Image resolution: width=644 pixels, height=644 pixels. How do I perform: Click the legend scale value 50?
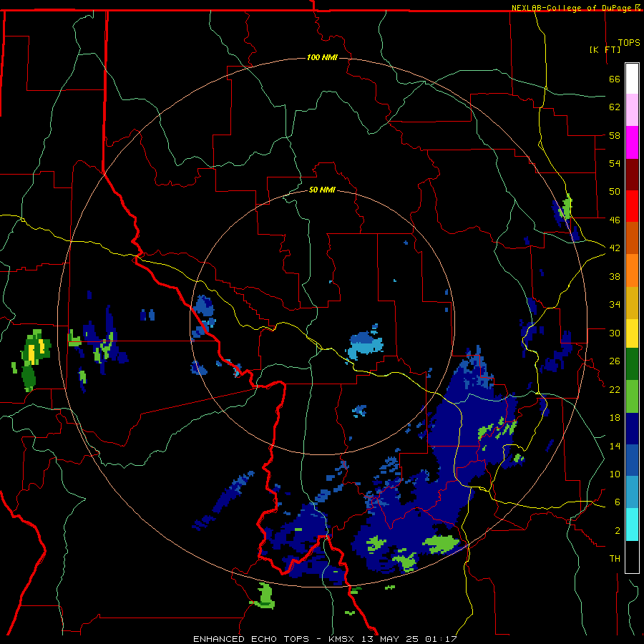click(615, 192)
